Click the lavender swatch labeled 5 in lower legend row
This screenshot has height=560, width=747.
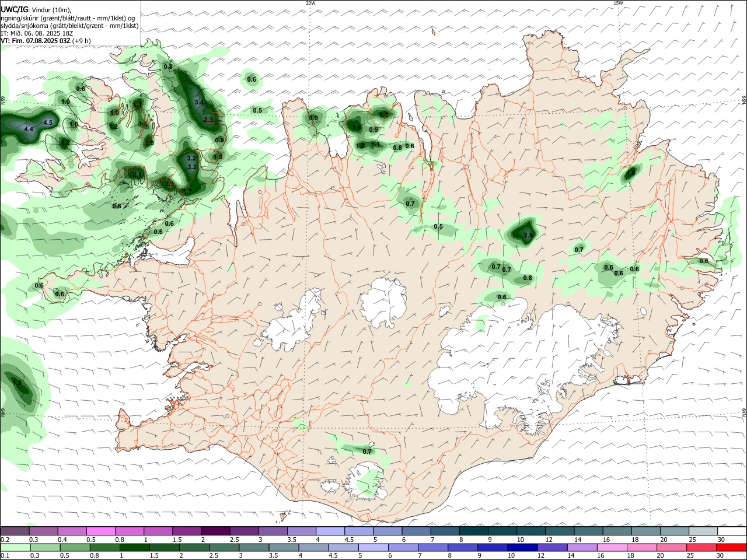tap(372, 547)
